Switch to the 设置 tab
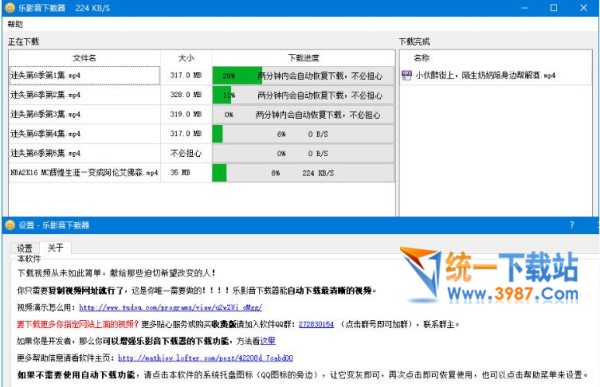The height and width of the screenshot is (387, 600). [x=25, y=248]
